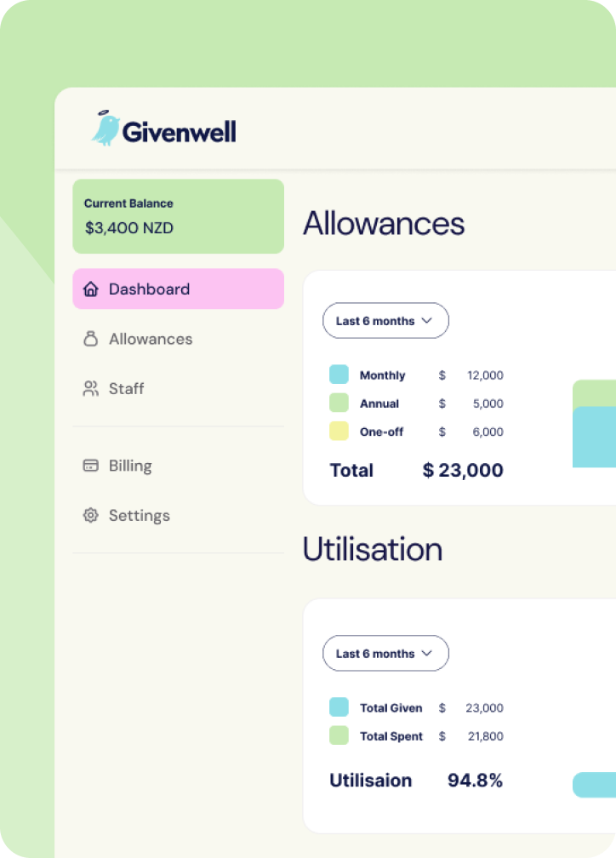Click the Staff people icon
This screenshot has height=858, width=616.
(x=91, y=389)
